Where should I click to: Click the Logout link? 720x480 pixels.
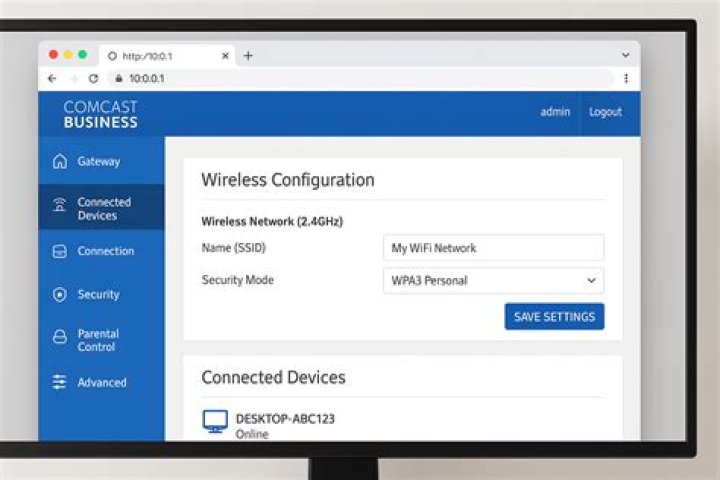coord(605,112)
